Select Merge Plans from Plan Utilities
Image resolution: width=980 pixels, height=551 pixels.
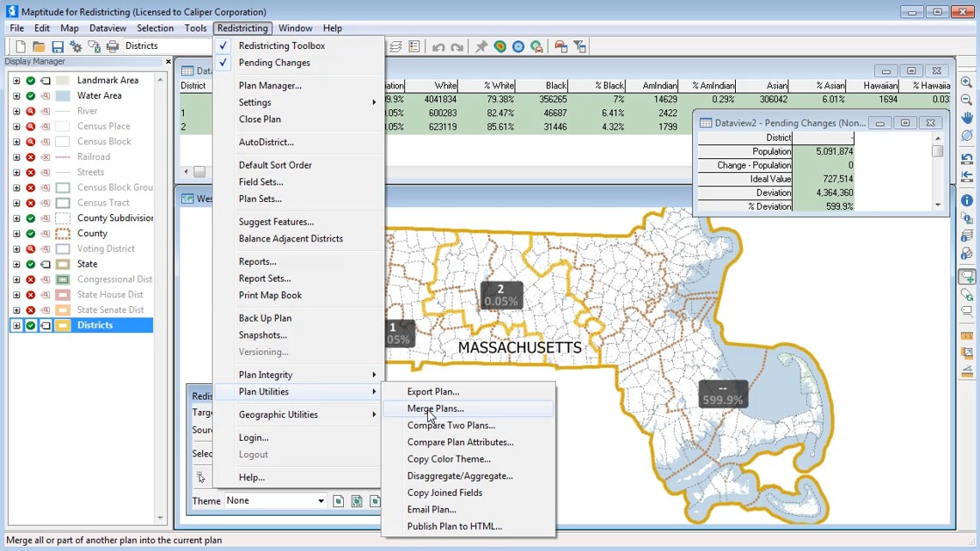tap(435, 408)
